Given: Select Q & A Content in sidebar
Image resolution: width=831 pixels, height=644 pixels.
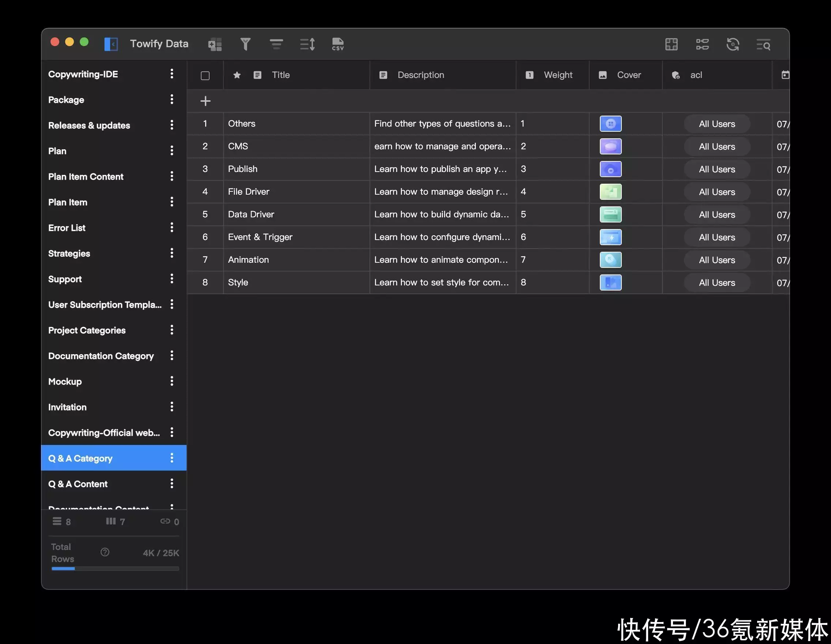Looking at the screenshot, I should coord(78,484).
